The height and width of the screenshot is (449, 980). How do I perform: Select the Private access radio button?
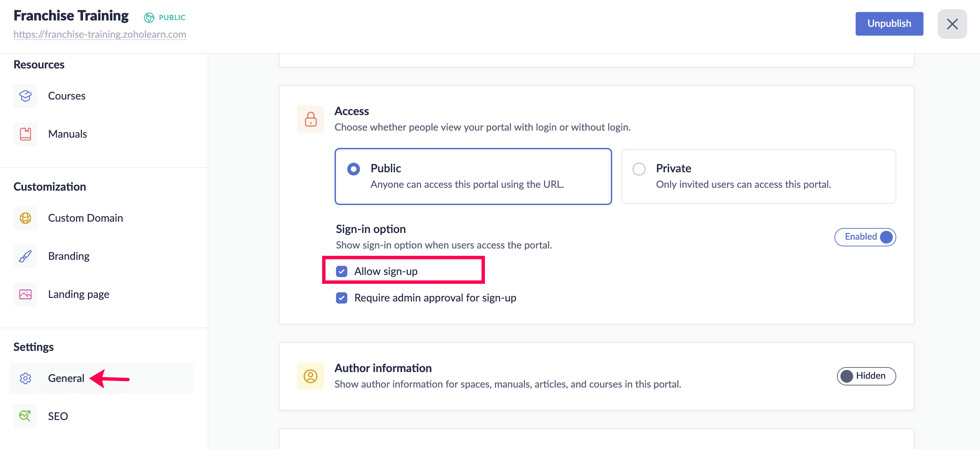coord(639,169)
